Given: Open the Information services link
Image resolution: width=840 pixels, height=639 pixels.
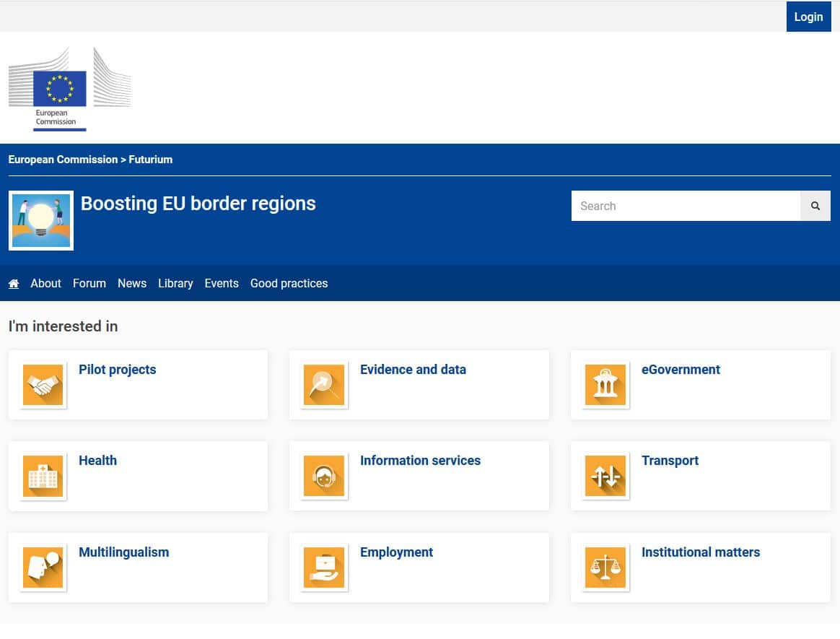Looking at the screenshot, I should pyautogui.click(x=420, y=461).
